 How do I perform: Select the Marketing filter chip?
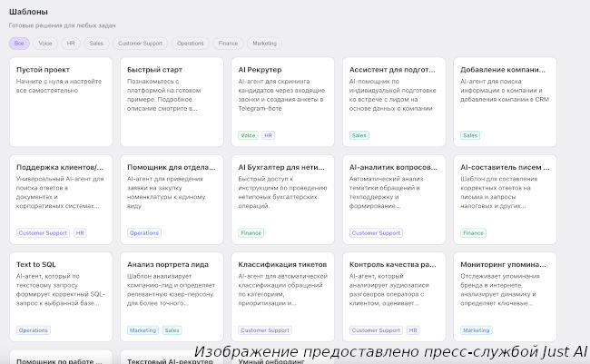coord(264,43)
